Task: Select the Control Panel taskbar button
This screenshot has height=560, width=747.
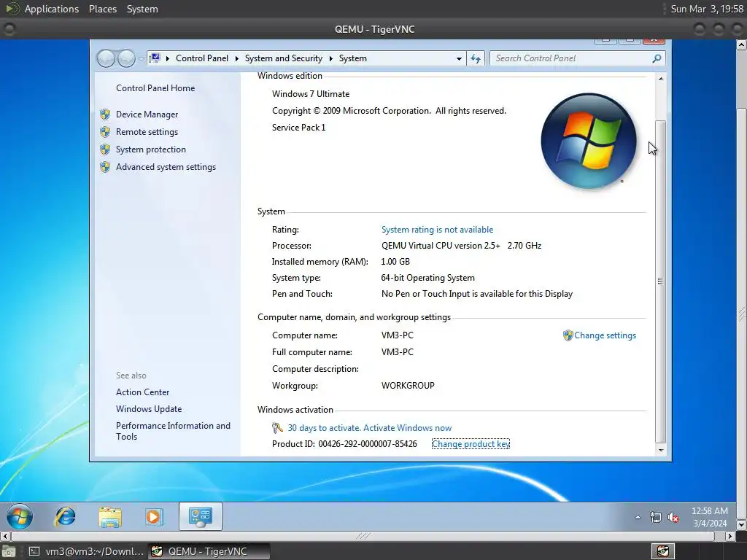Action: point(201,517)
